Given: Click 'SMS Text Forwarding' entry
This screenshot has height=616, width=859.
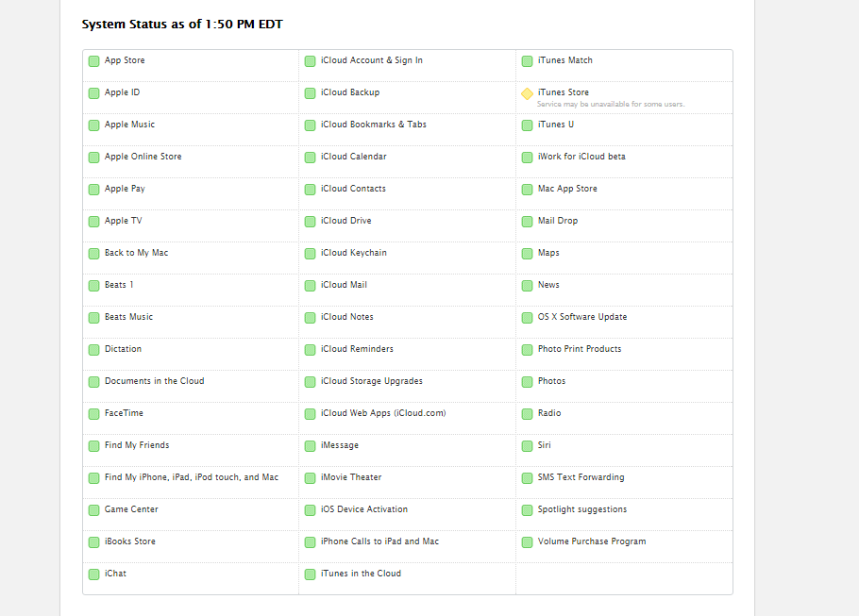Looking at the screenshot, I should 581,477.
